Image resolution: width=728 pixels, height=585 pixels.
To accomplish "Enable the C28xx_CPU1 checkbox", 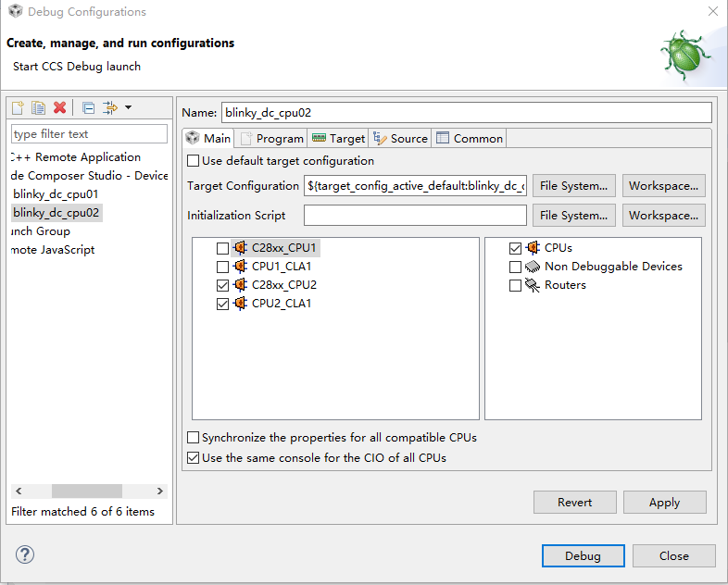I will point(222,248).
